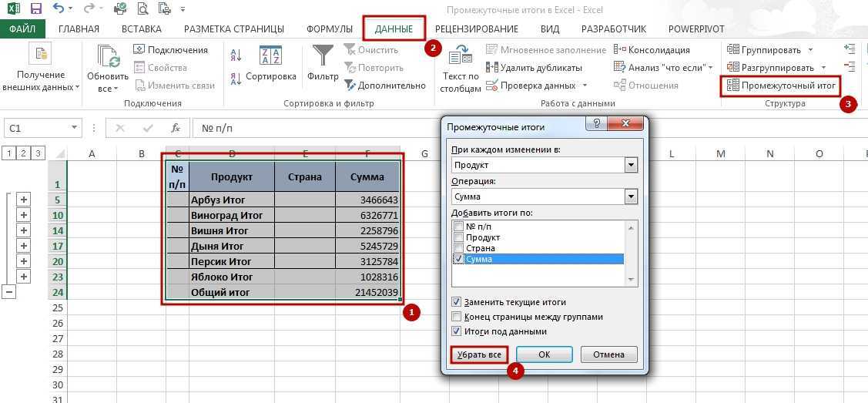Screen dimensions: 868x403
Task: Redo the action with the quick access arrow
Action: coord(89,8)
